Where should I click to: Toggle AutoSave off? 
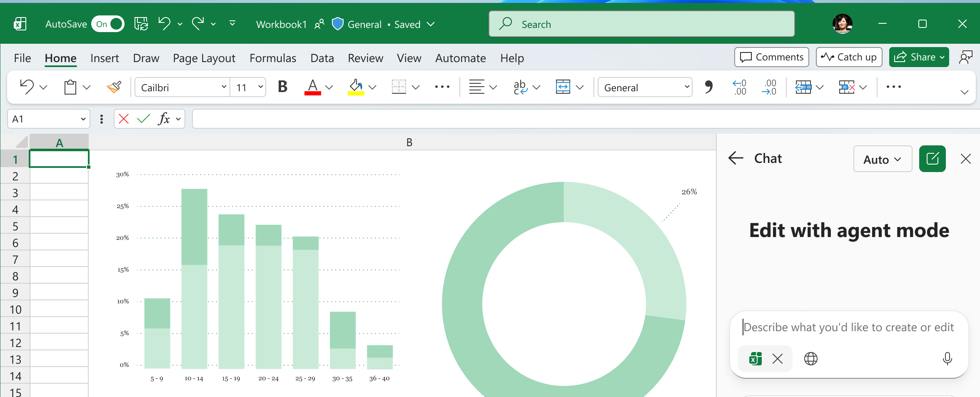108,24
